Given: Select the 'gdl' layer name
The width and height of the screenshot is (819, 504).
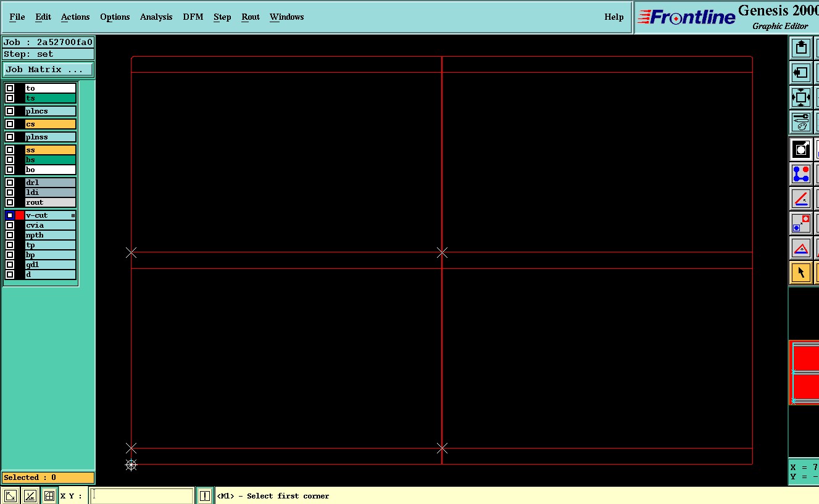Looking at the screenshot, I should tap(50, 265).
